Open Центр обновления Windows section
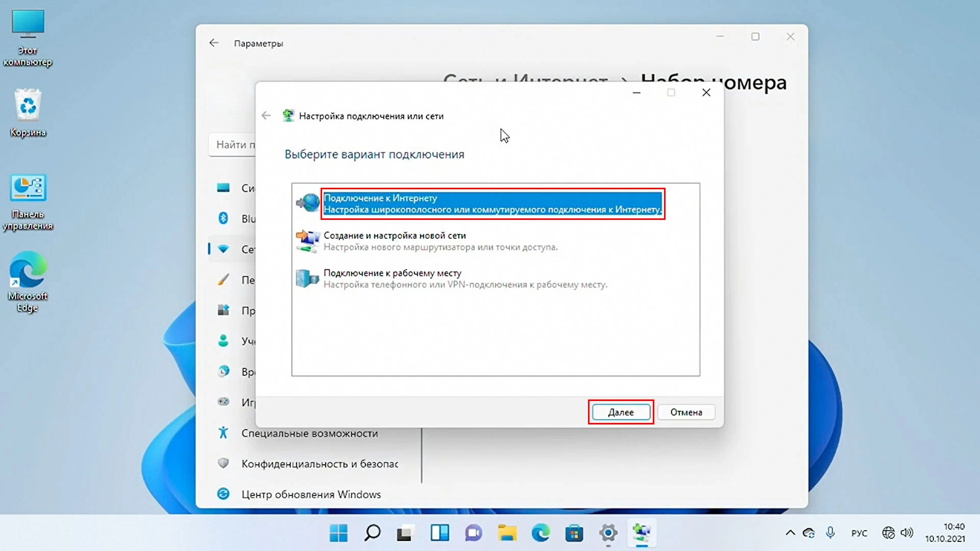This screenshot has width=980, height=551. click(x=311, y=494)
